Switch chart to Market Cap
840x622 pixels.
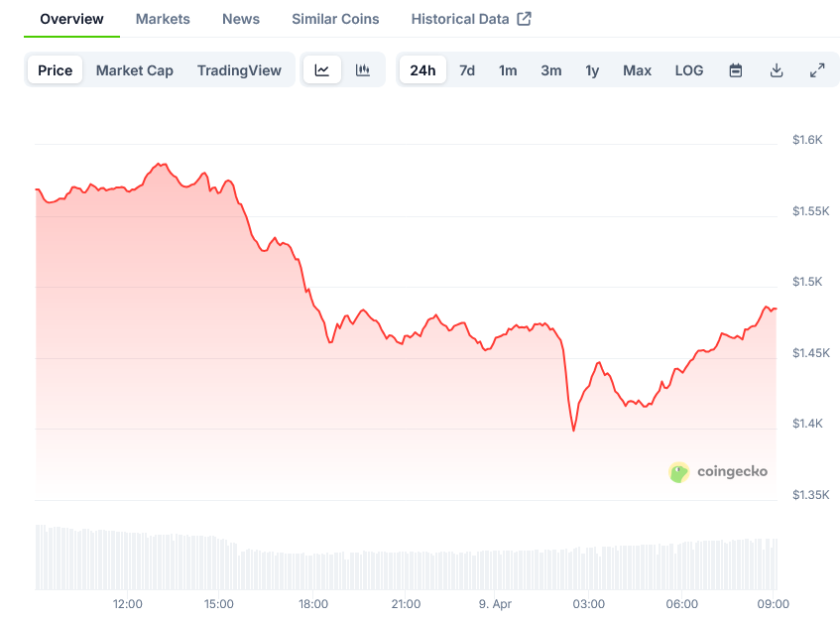(135, 70)
